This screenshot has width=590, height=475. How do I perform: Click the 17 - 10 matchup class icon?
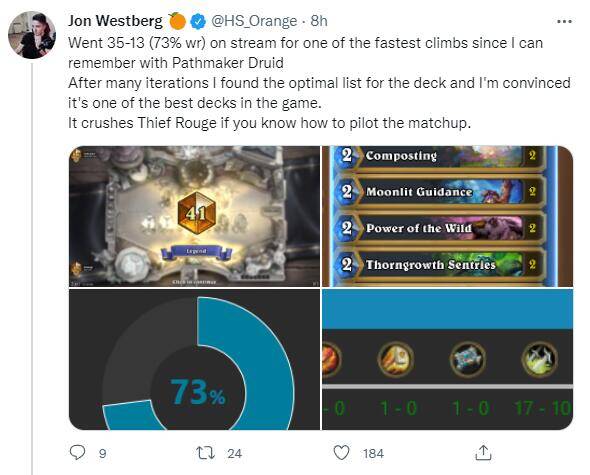pos(539,359)
